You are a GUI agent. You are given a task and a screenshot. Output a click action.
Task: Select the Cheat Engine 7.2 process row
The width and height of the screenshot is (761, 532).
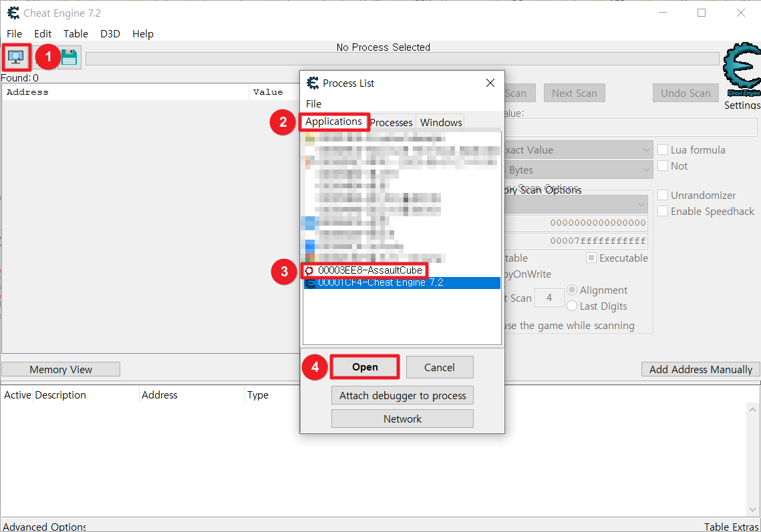[x=402, y=283]
